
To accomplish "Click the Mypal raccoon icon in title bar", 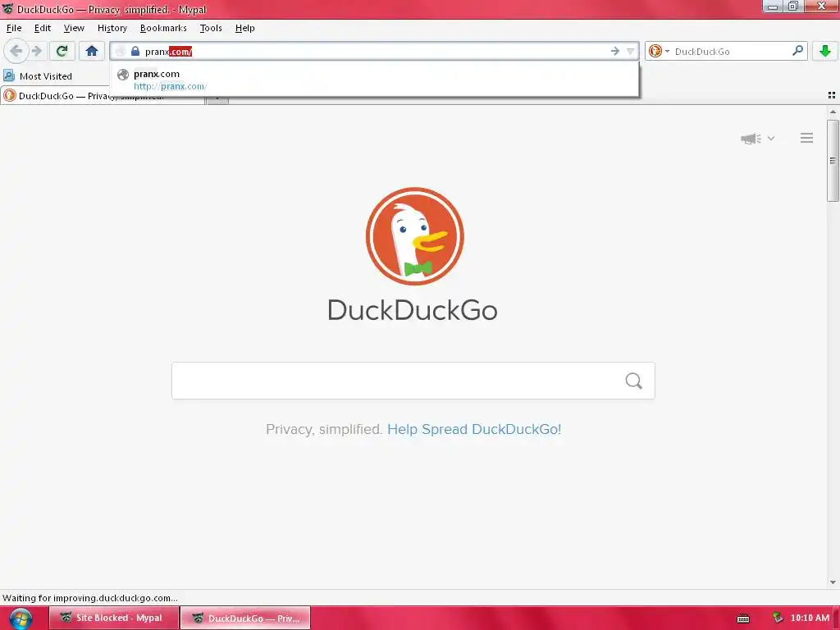I will (7, 9).
